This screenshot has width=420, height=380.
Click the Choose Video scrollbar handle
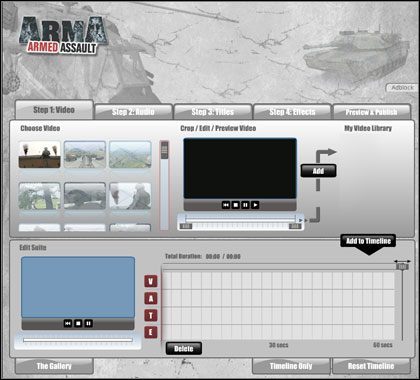tap(164, 150)
